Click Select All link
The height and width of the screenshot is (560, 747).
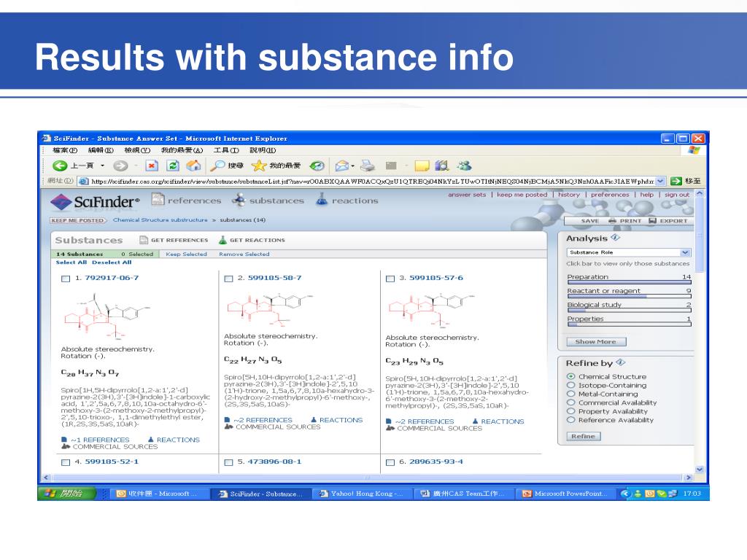tap(71, 262)
